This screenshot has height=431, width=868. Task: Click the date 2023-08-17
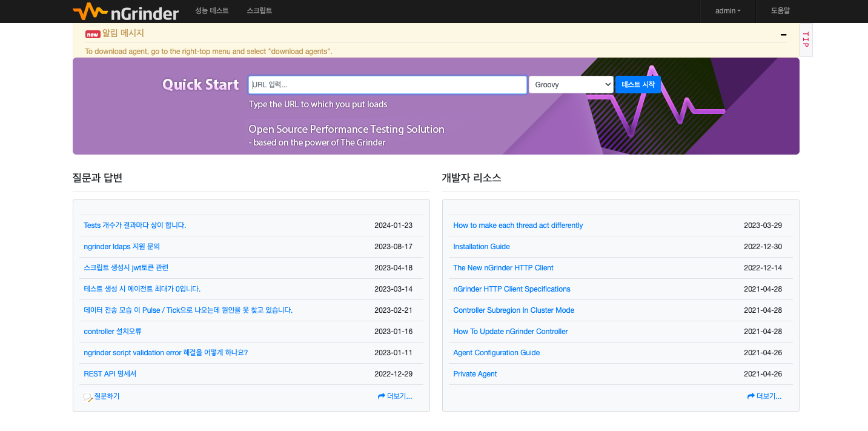pyautogui.click(x=393, y=247)
